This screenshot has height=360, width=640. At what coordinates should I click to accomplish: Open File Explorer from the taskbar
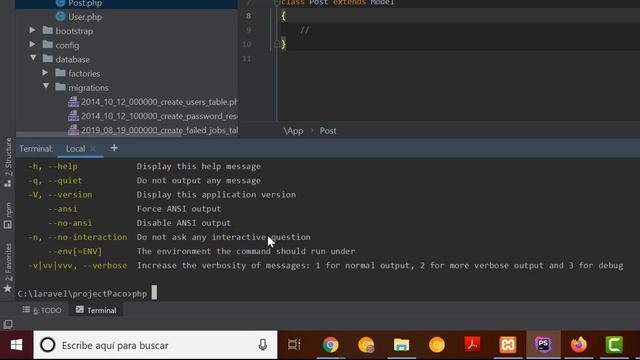click(x=402, y=345)
